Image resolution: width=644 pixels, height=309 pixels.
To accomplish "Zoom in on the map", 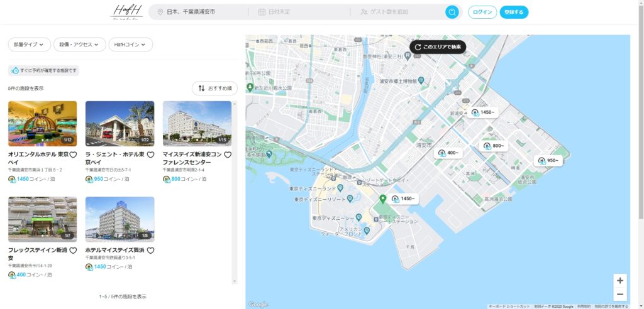I will [619, 281].
